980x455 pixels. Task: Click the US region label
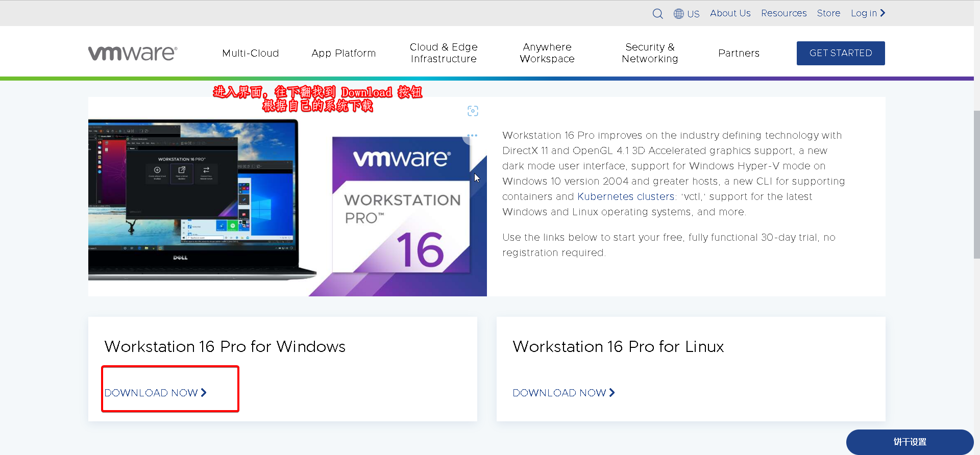click(x=693, y=14)
